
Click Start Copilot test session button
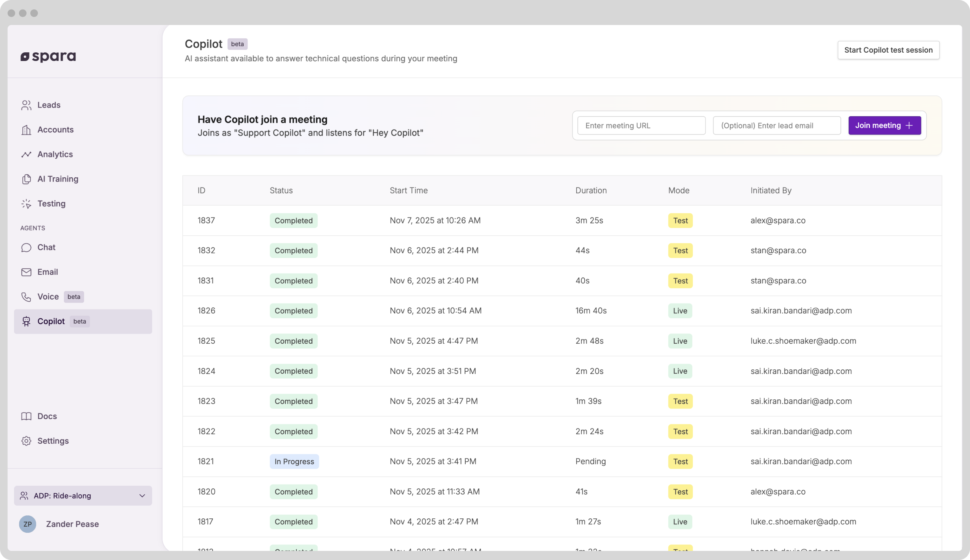click(888, 50)
